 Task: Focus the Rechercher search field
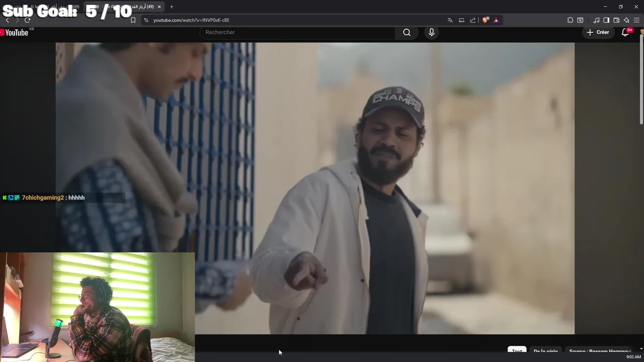tap(297, 32)
